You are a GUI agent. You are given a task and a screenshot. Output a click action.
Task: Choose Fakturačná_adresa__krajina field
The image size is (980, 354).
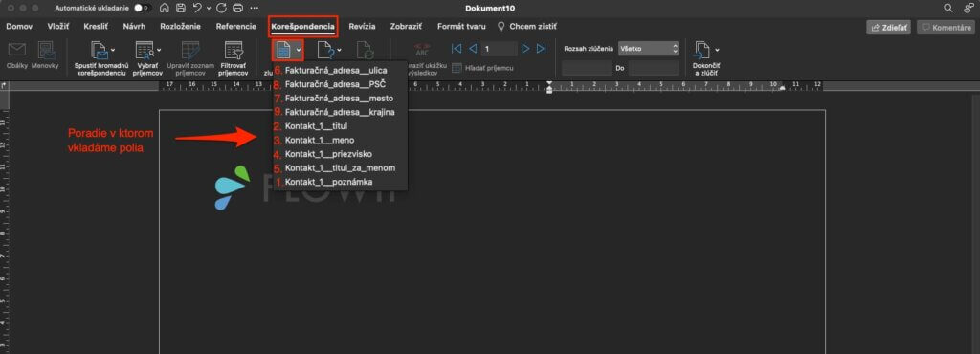pyautogui.click(x=341, y=112)
